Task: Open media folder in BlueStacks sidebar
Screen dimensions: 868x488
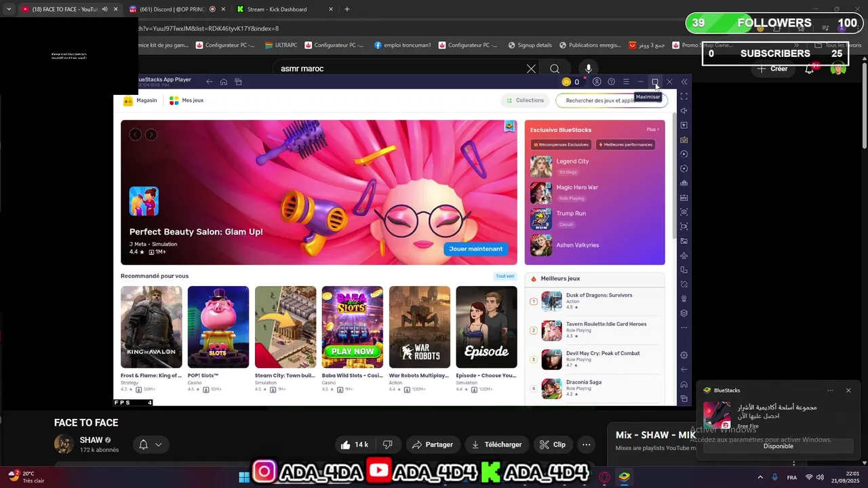Action: pos(684,241)
